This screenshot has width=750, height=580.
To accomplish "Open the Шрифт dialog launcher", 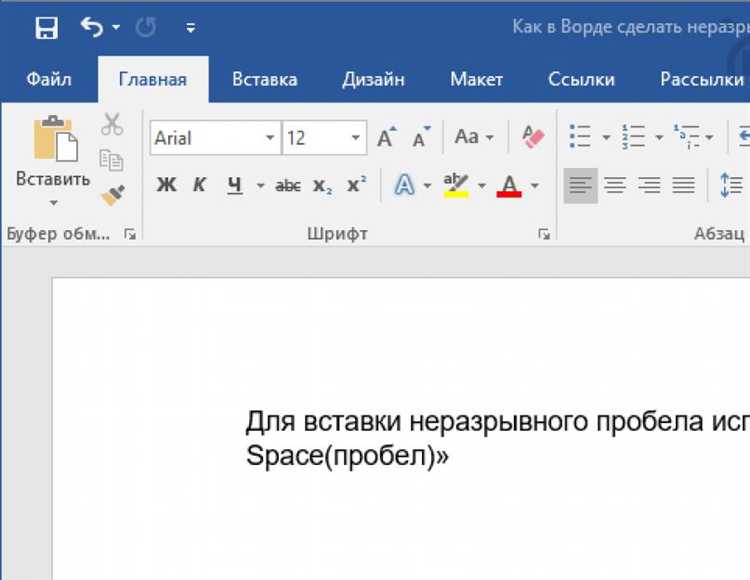I will point(543,234).
